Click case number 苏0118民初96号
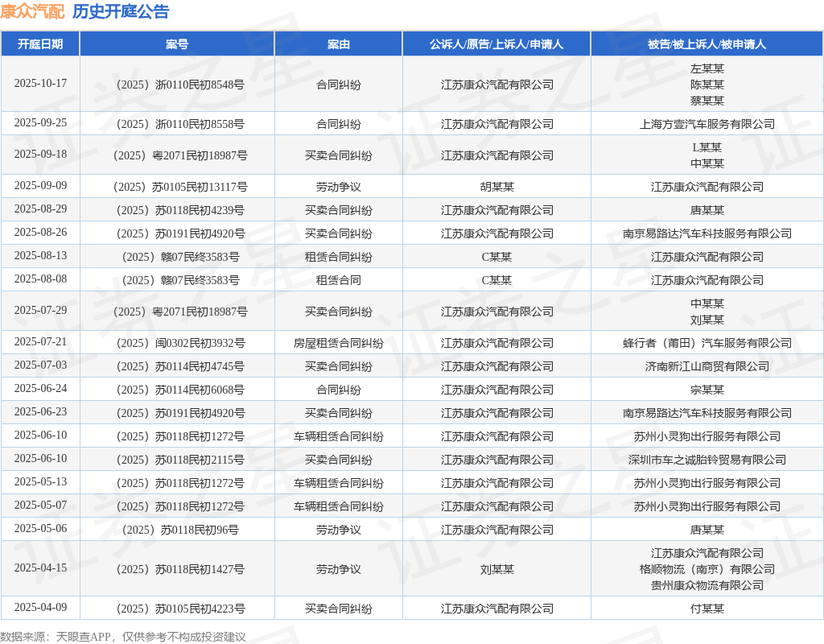824x644 pixels. 180,530
